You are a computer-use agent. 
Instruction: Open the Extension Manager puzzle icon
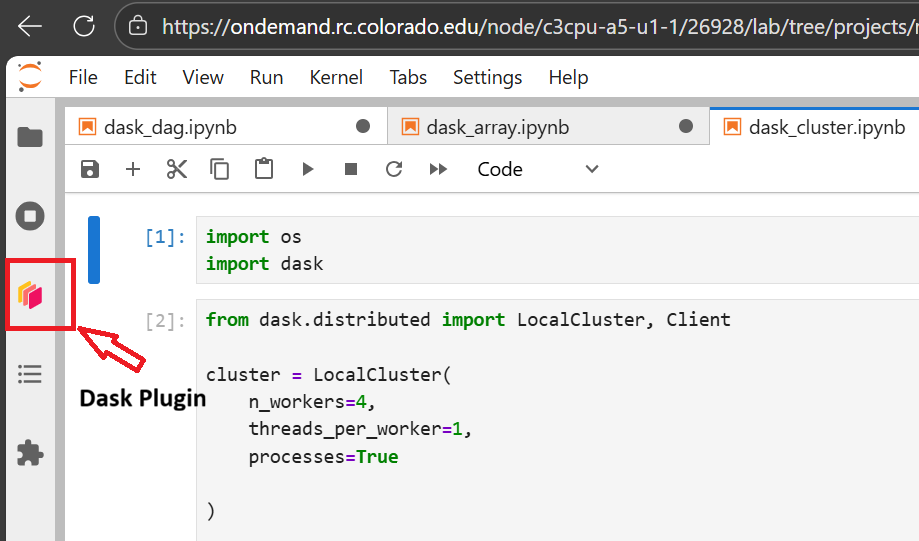pos(30,453)
